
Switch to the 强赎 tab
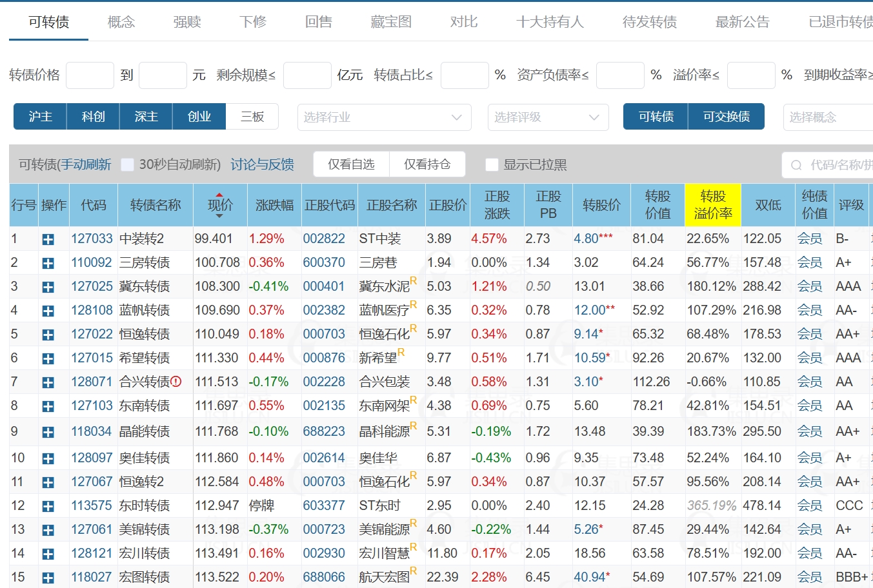(187, 22)
